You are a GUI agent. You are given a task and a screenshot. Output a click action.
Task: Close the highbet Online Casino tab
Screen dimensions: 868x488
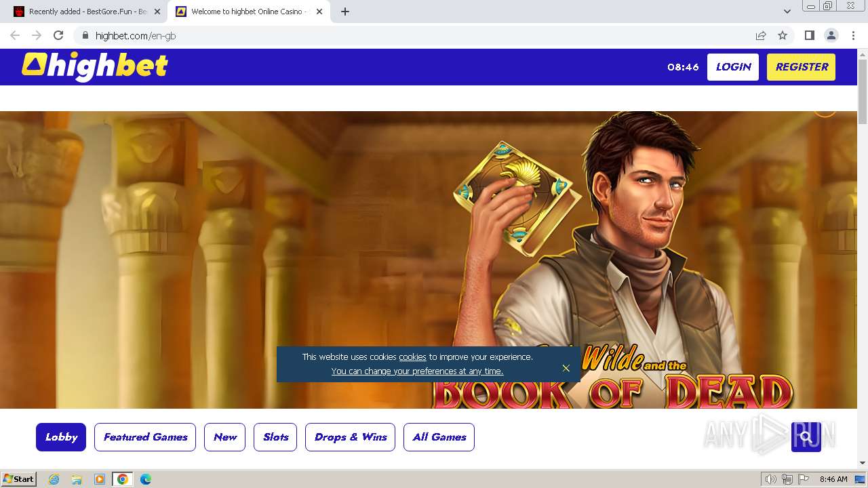pos(319,12)
